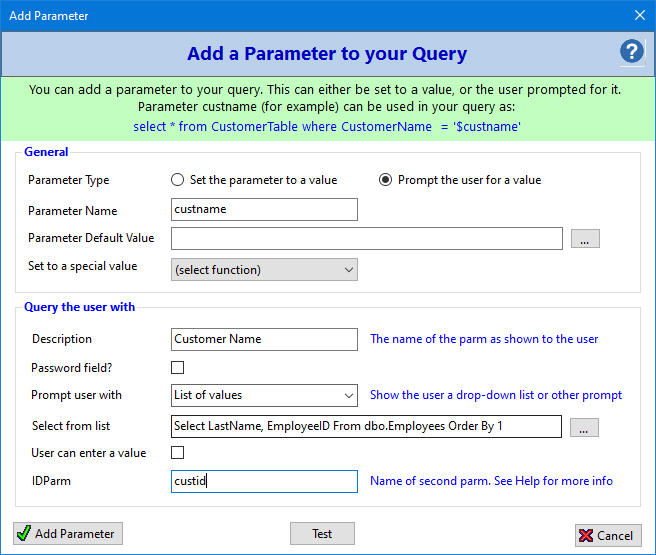Screen dimensions: 656x555
Task: Click the Test button
Action: tap(322, 534)
